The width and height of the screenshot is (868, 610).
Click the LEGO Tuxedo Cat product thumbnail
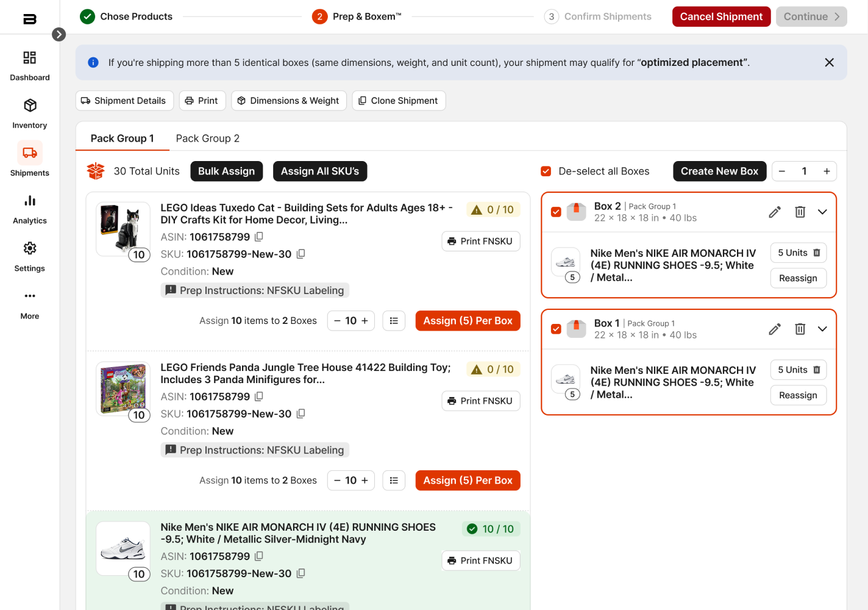[123, 229]
